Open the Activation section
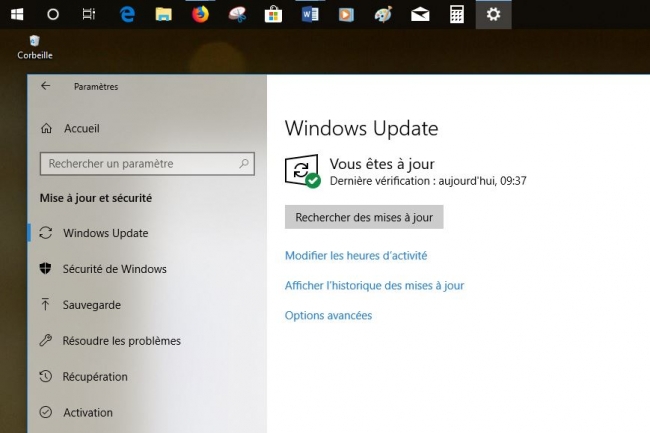650x433 pixels. [88, 413]
